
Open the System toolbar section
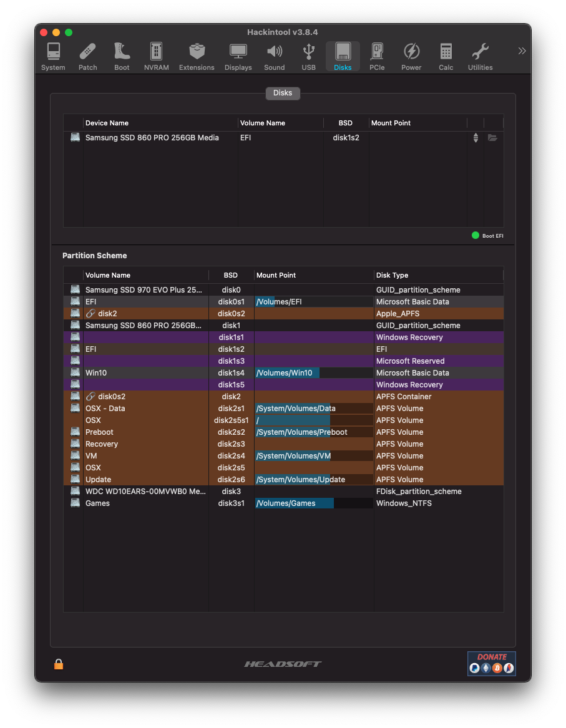pos(53,57)
